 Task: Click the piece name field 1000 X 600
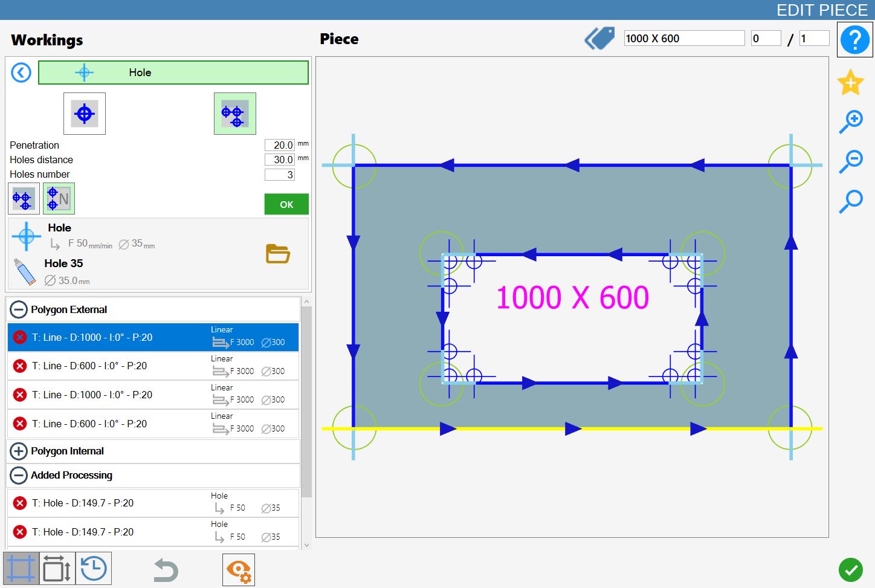685,39
